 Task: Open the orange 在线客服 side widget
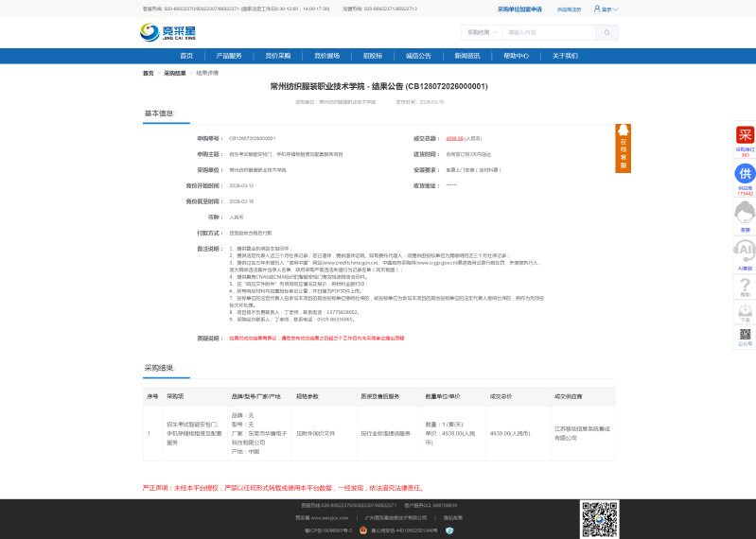point(623,148)
